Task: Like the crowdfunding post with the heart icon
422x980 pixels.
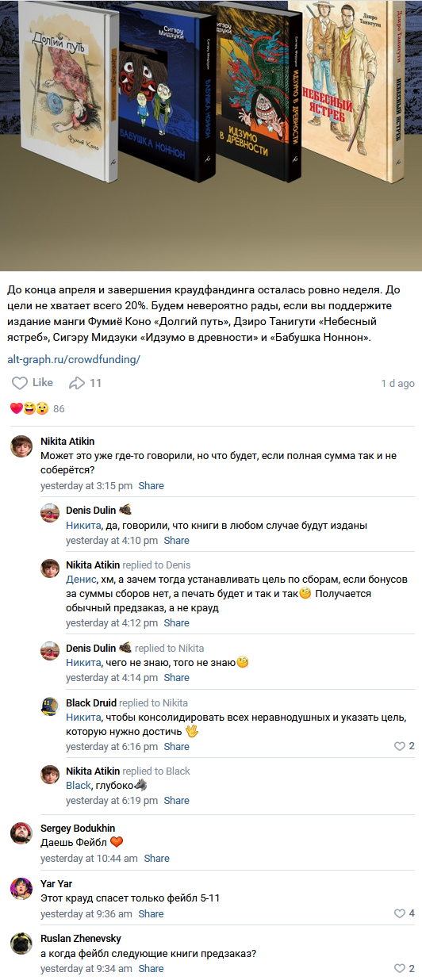Action: 33,383
